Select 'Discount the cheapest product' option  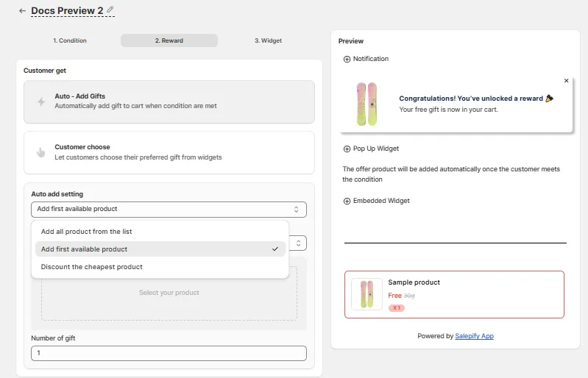point(160,267)
